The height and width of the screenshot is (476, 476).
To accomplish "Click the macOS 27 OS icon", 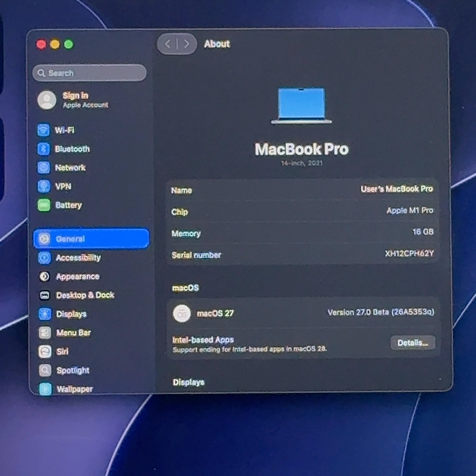I will pos(182,314).
